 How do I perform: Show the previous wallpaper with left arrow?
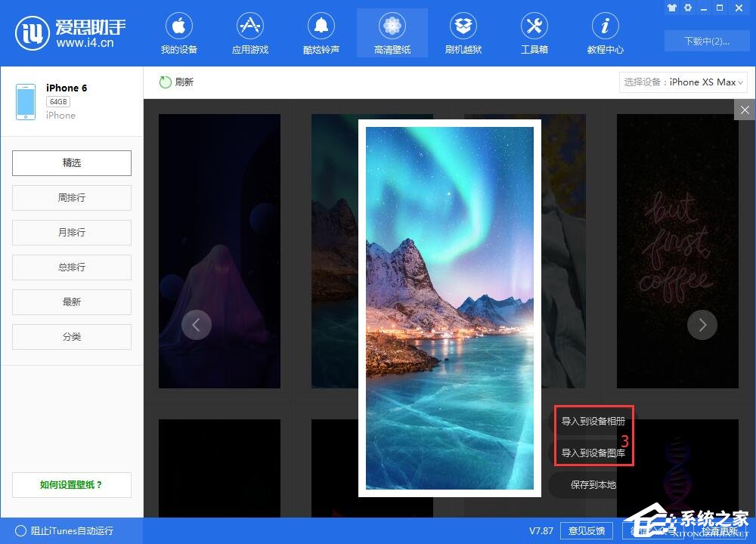click(x=197, y=325)
